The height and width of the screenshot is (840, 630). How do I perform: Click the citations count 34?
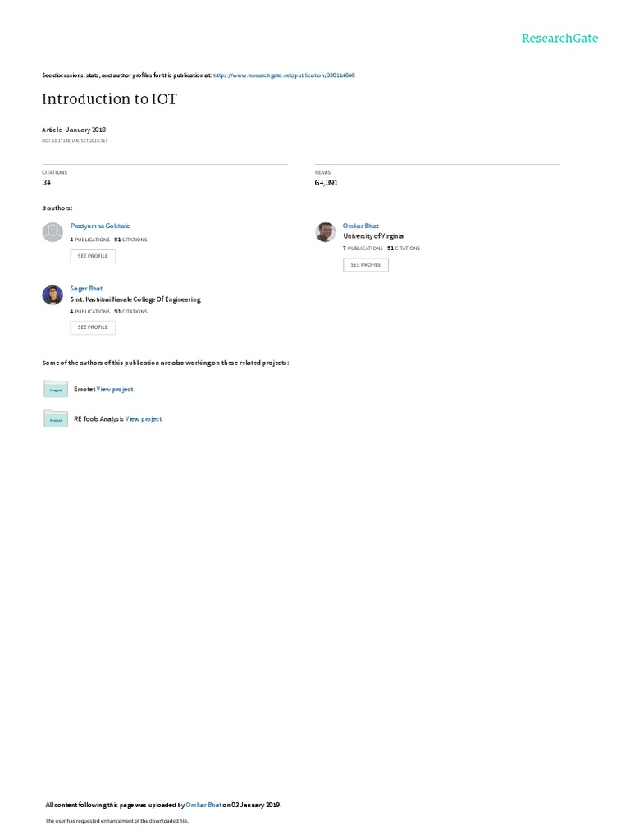[x=47, y=183]
